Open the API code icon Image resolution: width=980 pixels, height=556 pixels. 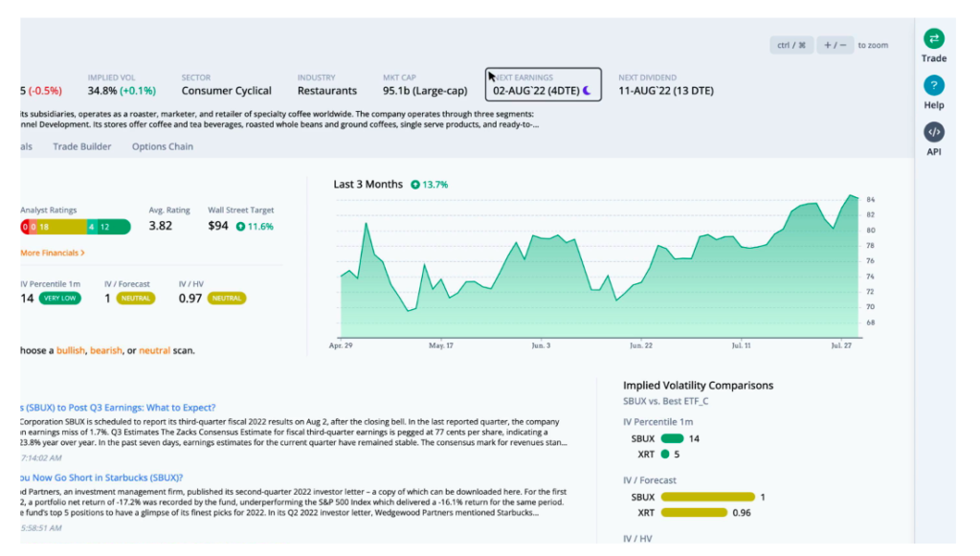click(934, 132)
